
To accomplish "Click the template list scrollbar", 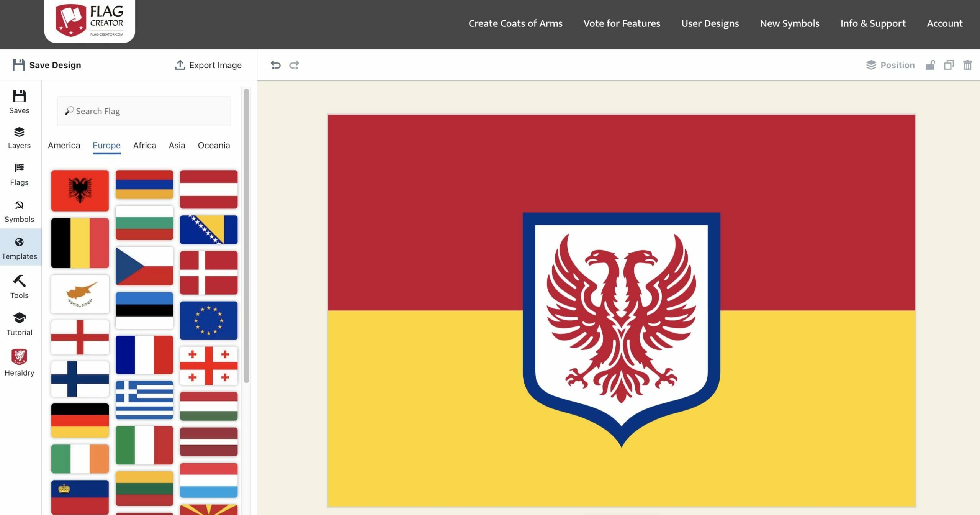I will (x=246, y=236).
